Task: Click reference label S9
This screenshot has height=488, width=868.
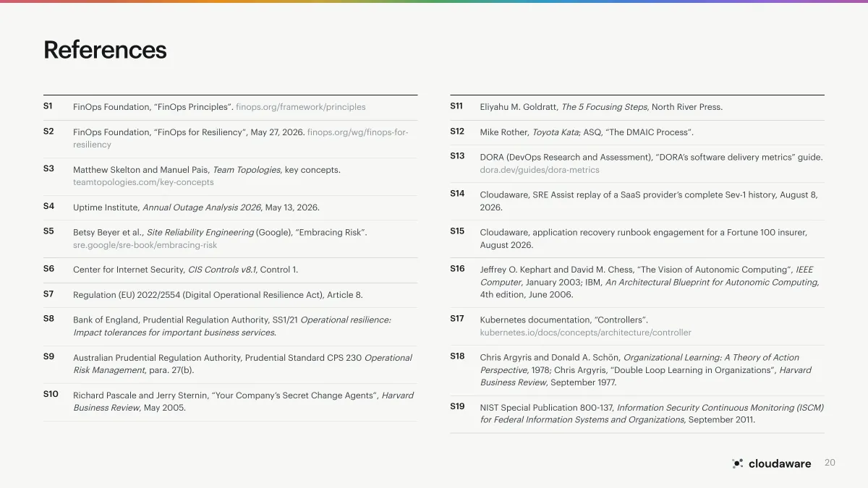Action: (48, 356)
